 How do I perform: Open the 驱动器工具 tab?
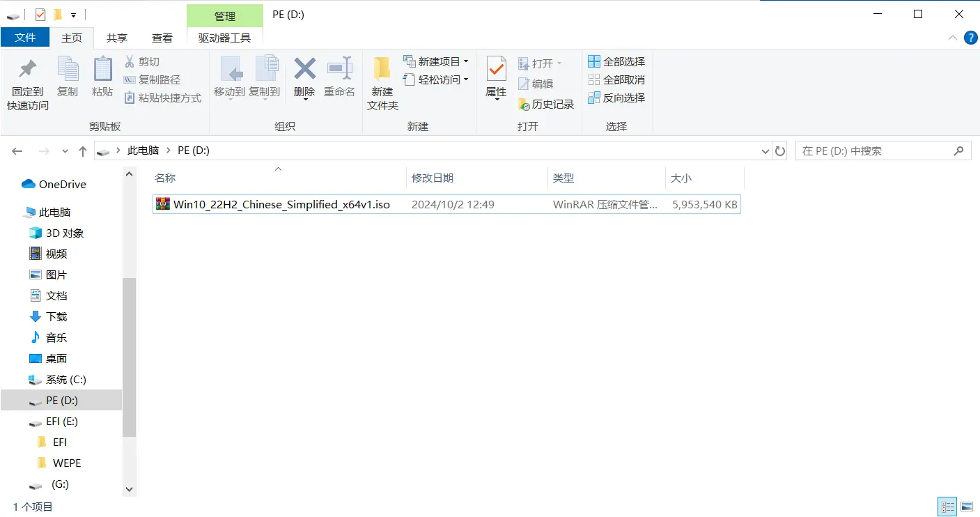pos(225,38)
